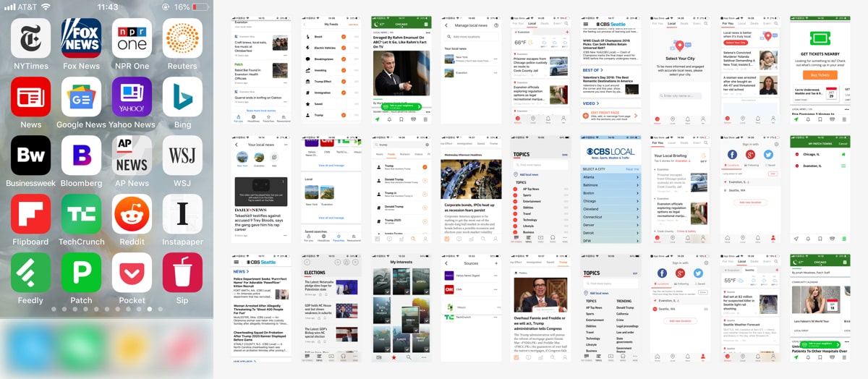Viewport: 868px width, 379px height.
Task: Tap the battery indicator in the status bar
Action: tap(200, 7)
